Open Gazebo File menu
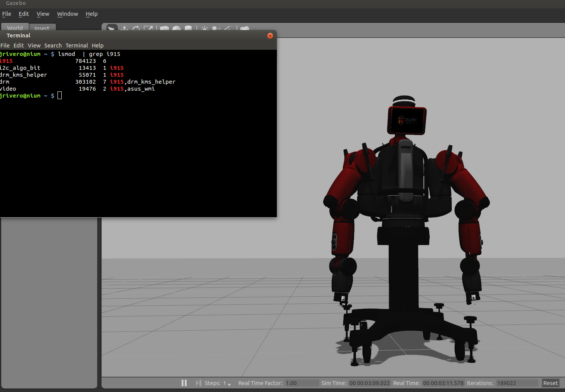Viewport: 565px width, 392px height. point(7,14)
